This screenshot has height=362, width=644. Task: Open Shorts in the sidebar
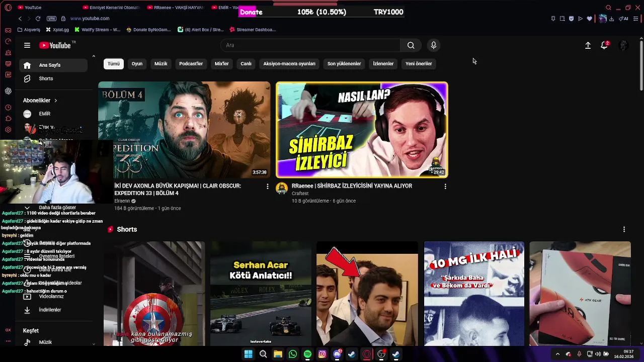53,78
